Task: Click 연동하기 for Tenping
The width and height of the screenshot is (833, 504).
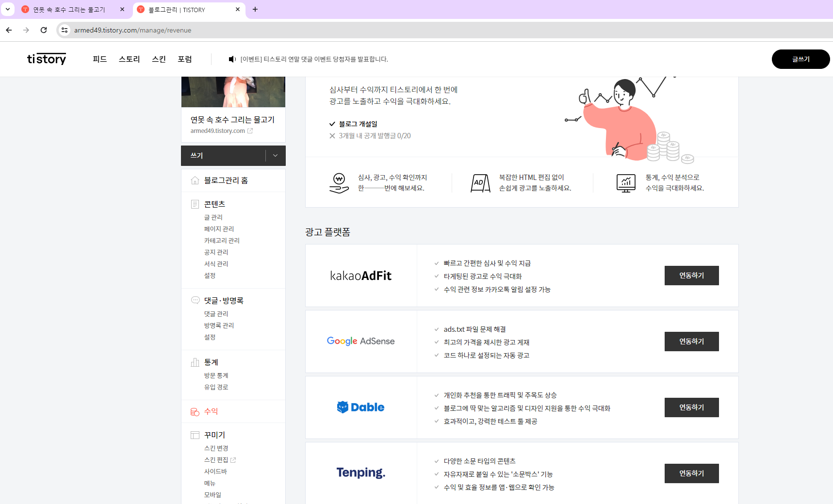Action: [x=691, y=473]
